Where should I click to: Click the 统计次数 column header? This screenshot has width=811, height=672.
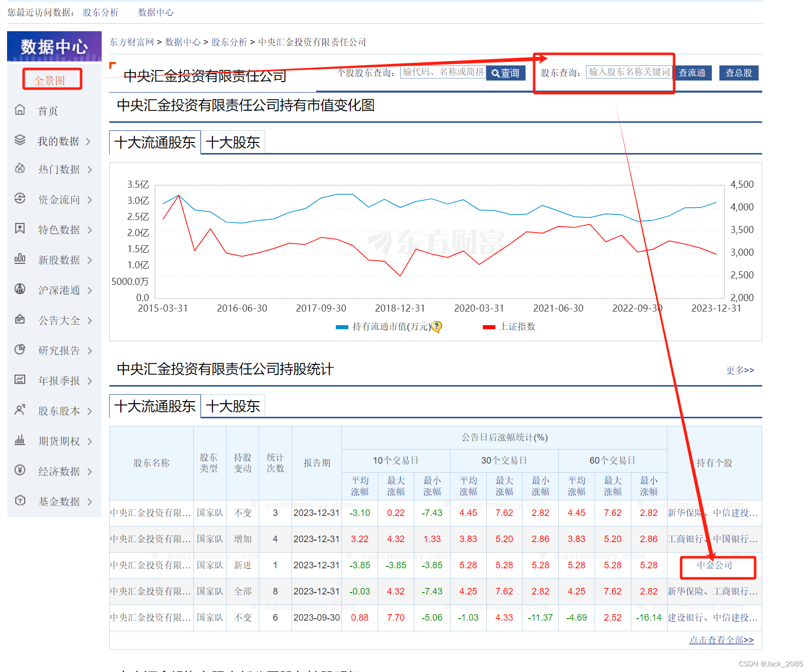[x=275, y=463]
